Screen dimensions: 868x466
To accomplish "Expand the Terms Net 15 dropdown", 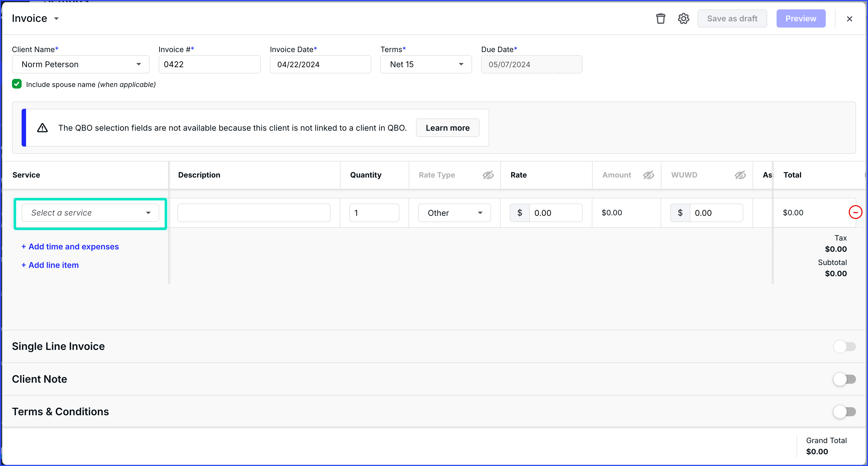I will [426, 64].
